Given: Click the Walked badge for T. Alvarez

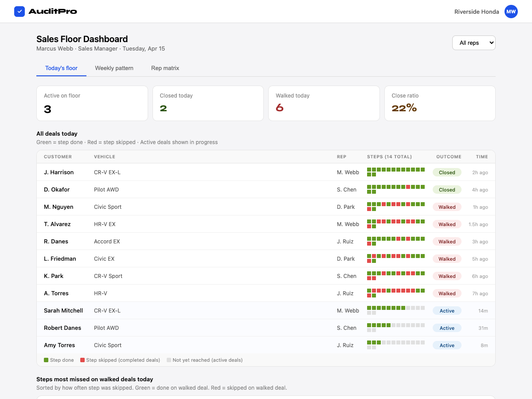Looking at the screenshot, I should click(447, 224).
